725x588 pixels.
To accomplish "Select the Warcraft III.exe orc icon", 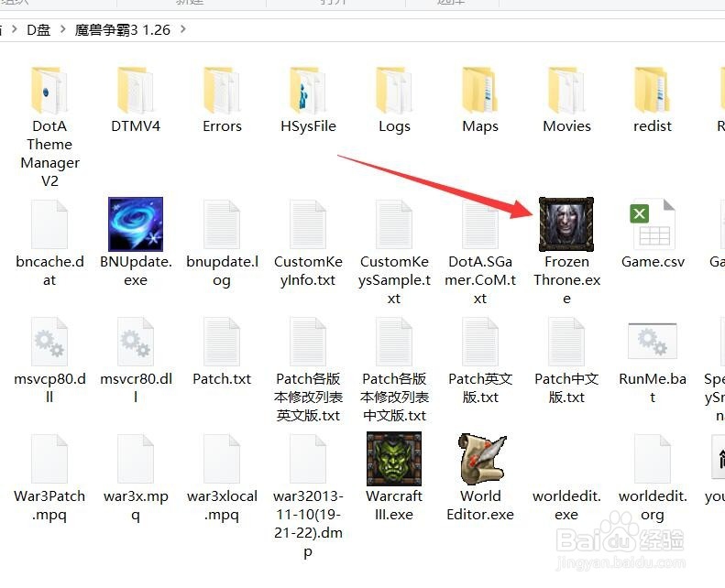I will click(x=394, y=459).
